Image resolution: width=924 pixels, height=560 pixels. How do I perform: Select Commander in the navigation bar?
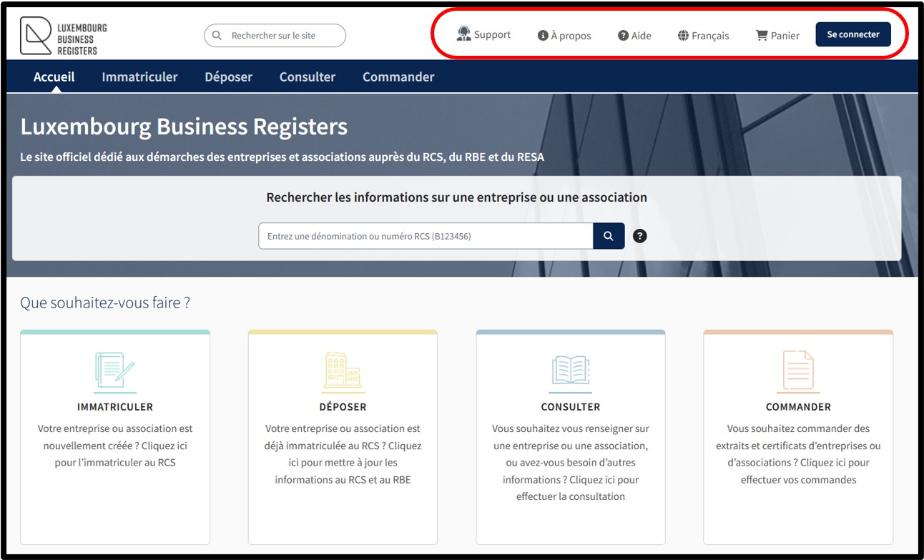coord(398,77)
